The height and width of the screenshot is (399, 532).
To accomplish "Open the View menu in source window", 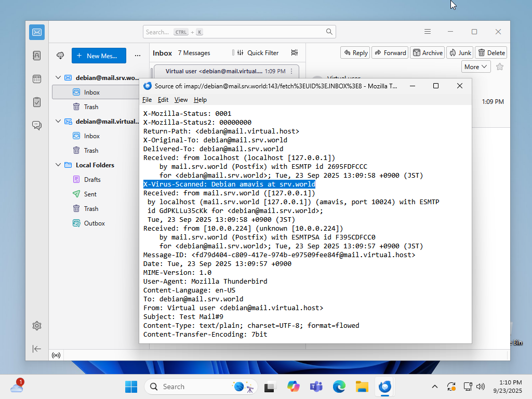I will [181, 100].
